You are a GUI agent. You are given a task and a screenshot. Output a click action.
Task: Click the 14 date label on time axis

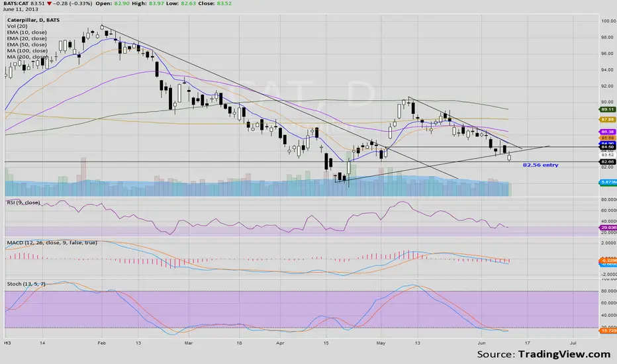click(x=42, y=343)
